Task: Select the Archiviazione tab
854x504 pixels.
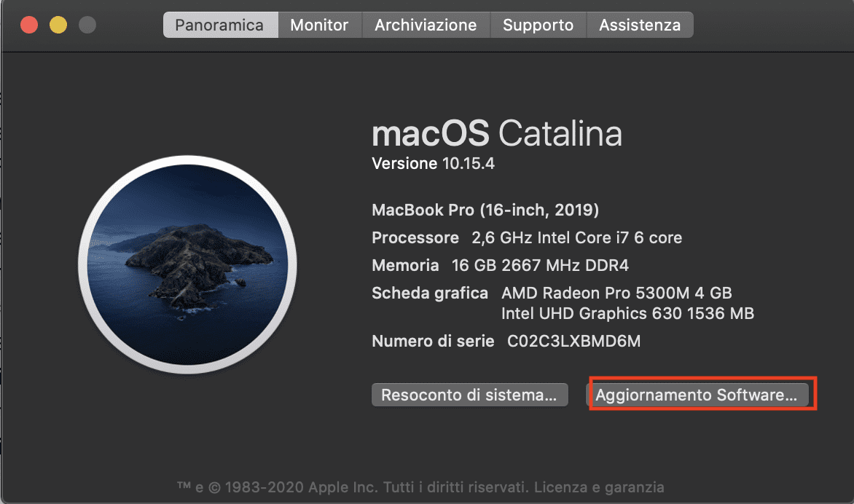Action: pyautogui.click(x=426, y=25)
